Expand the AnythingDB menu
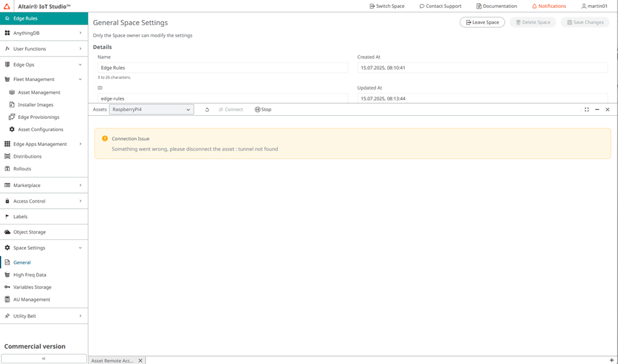Screen dimensions: 618x364 (44, 33)
